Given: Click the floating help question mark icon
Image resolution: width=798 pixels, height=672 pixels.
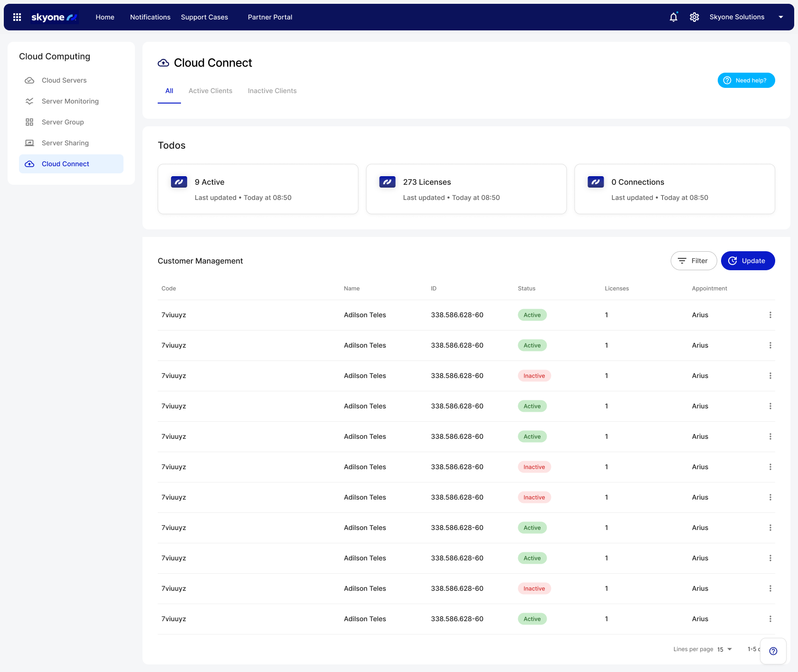Looking at the screenshot, I should pos(773,651).
